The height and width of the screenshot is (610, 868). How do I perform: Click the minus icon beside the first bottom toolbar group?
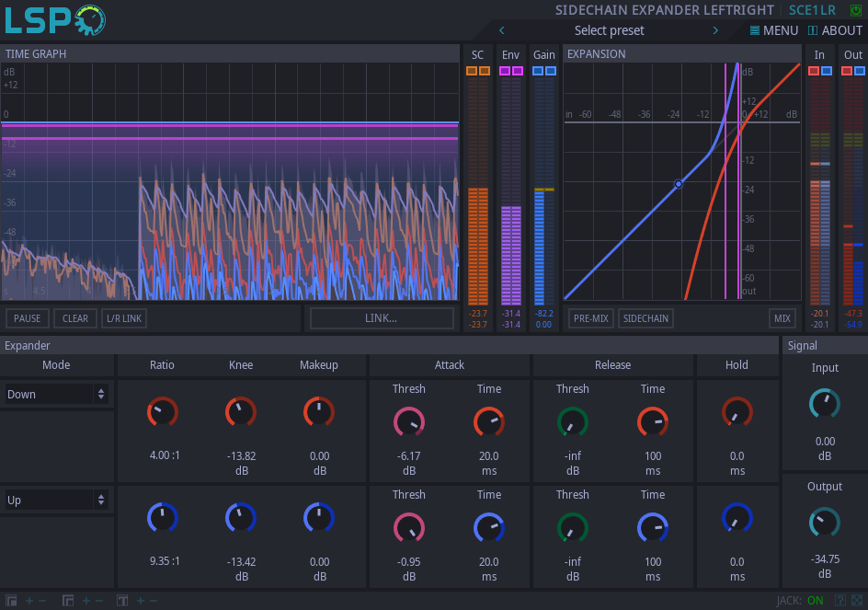pyautogui.click(x=41, y=600)
